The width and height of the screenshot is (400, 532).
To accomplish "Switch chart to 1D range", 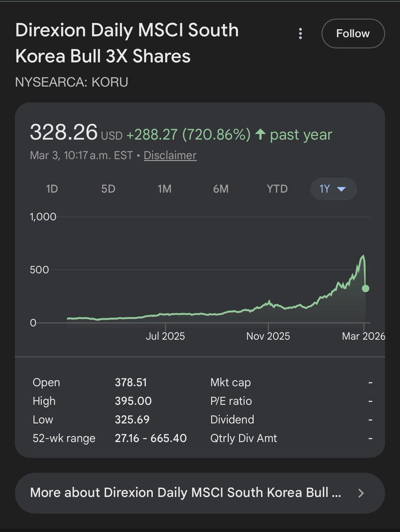I will pos(52,189).
